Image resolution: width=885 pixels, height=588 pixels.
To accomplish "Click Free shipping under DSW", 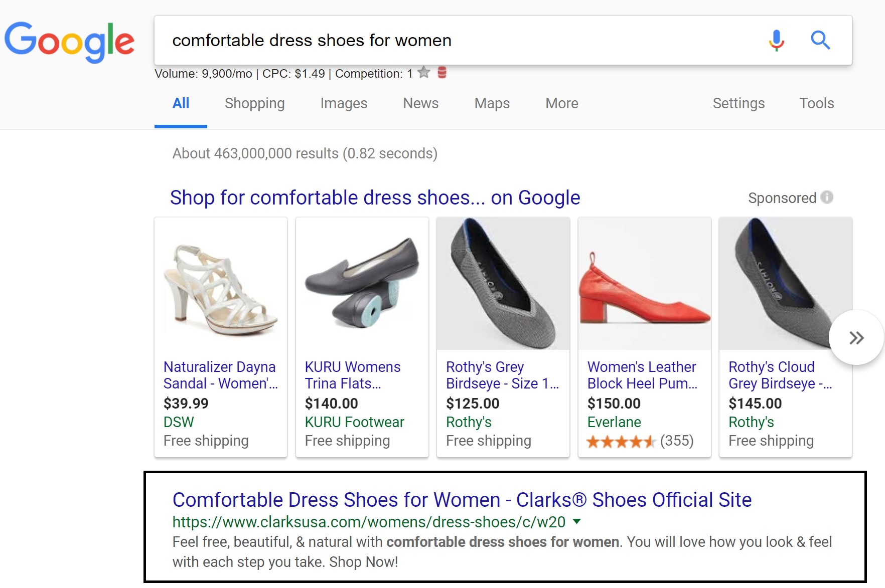I will 206,441.
